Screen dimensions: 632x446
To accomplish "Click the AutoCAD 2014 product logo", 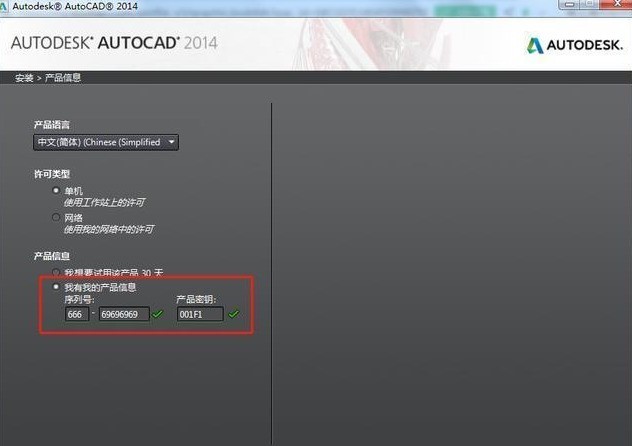I will pos(113,43).
